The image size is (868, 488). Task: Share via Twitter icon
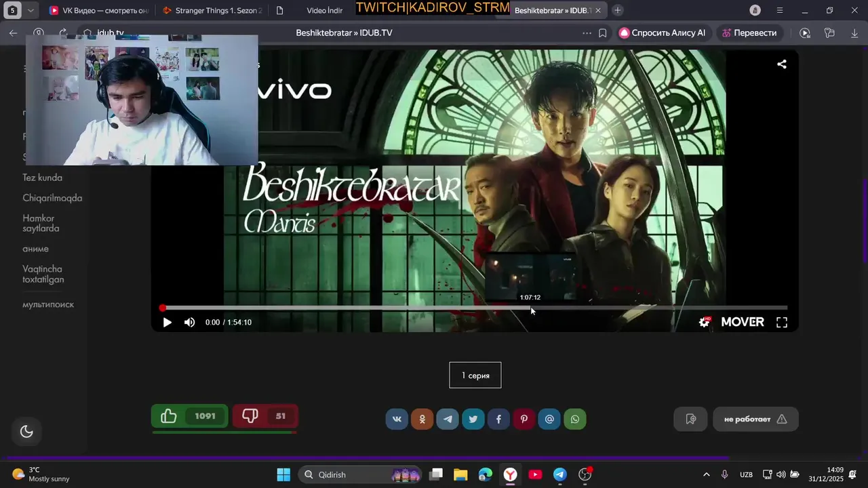pyautogui.click(x=473, y=419)
